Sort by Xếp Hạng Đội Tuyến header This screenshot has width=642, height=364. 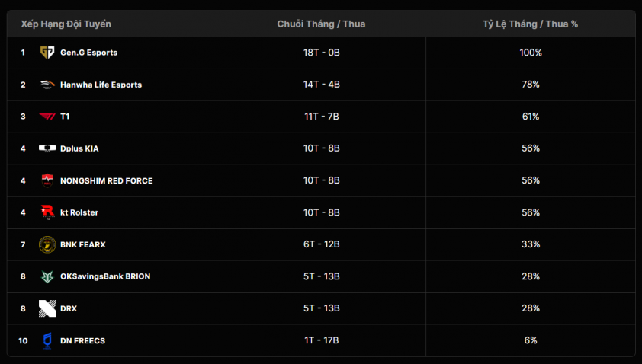(x=66, y=24)
